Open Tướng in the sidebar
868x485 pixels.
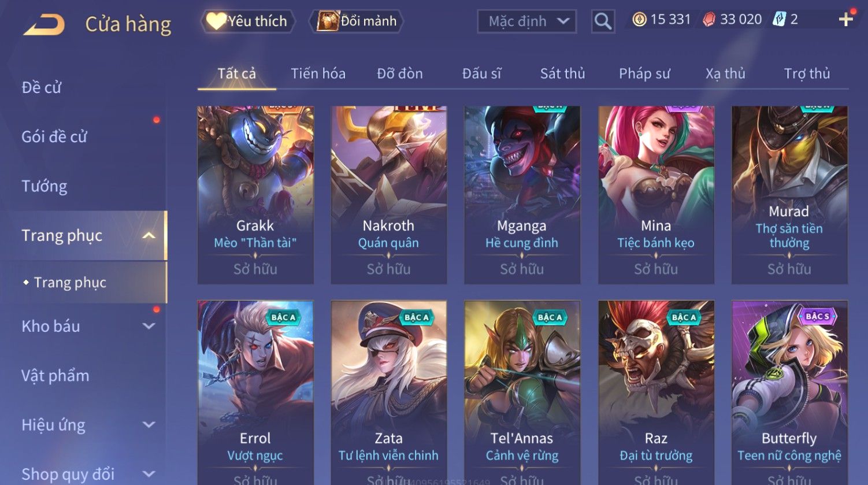44,186
